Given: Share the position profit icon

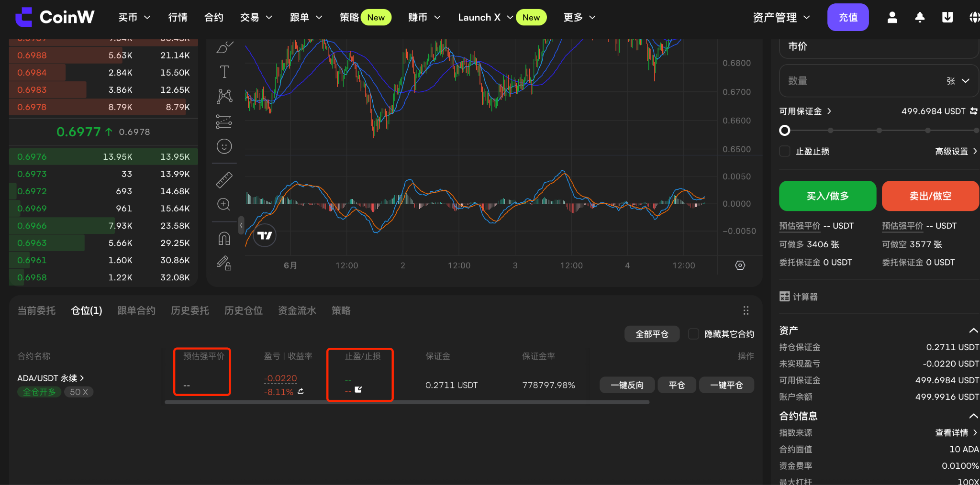Looking at the screenshot, I should [301, 391].
